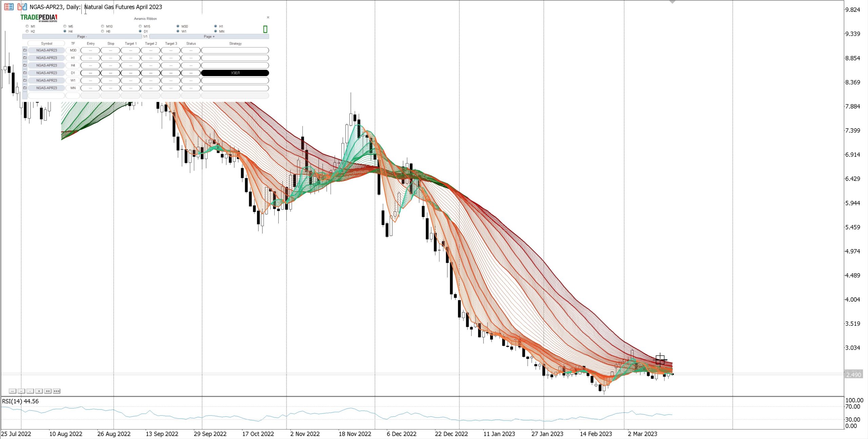Toggle the D1 timeframe radio button
868x439 pixels.
140,31
